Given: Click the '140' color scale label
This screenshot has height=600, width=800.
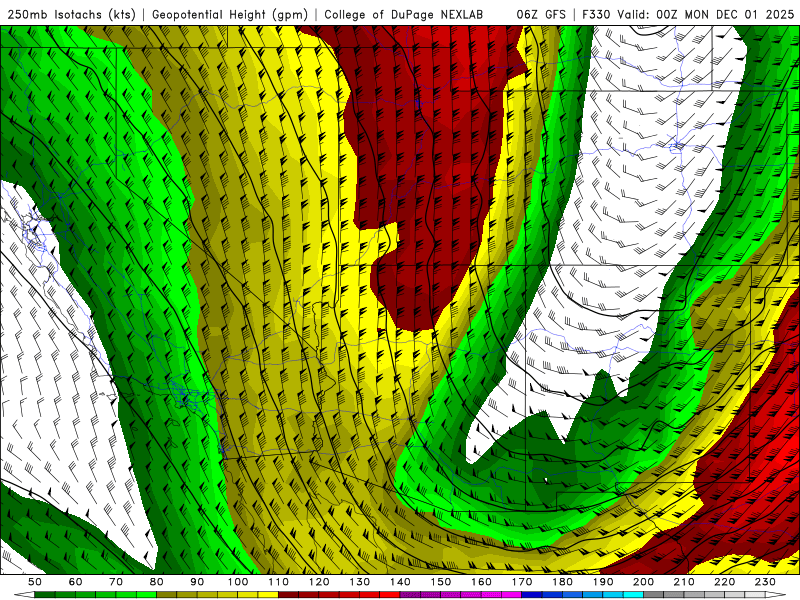Looking at the screenshot, I should [400, 582].
